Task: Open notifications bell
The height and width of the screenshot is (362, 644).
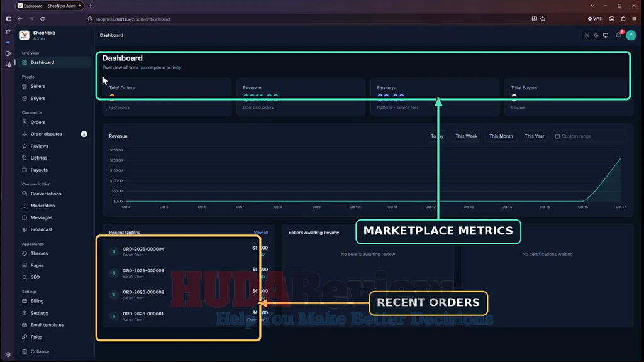Action: [619, 35]
